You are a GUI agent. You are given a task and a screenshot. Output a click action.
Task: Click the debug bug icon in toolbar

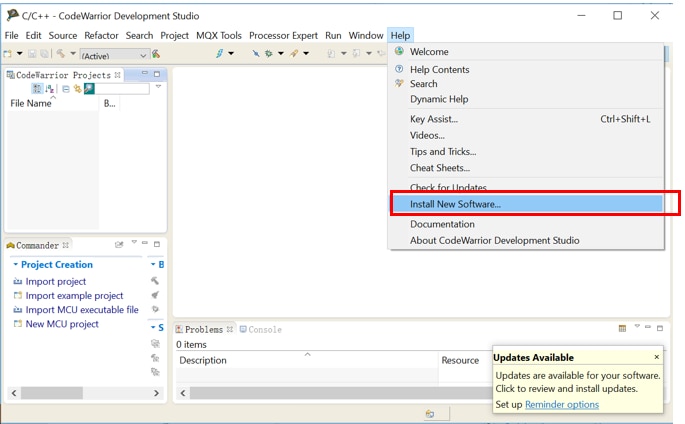click(x=270, y=54)
